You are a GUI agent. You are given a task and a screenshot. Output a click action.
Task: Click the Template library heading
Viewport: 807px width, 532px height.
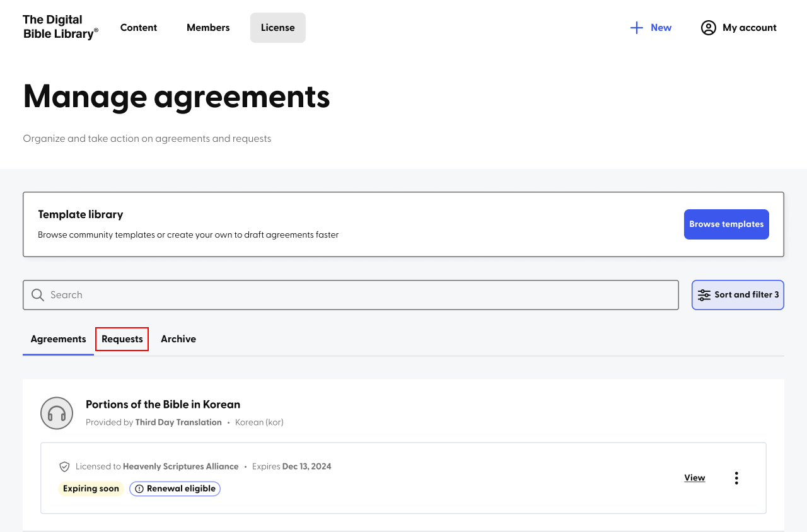81,214
